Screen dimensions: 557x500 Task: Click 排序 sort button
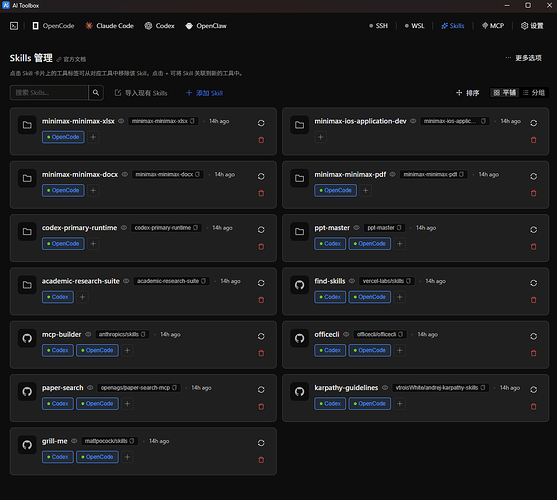[x=467, y=93]
